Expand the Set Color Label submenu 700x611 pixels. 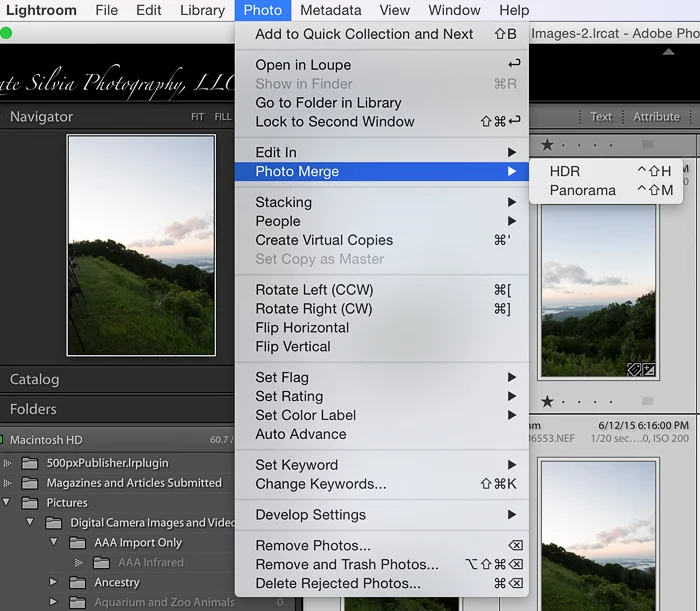(x=382, y=415)
